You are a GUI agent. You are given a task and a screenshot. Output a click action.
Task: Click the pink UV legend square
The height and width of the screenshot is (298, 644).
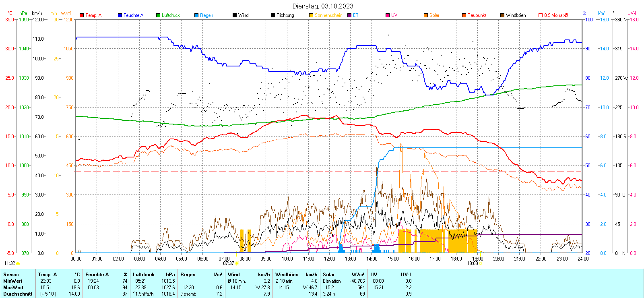tap(388, 15)
